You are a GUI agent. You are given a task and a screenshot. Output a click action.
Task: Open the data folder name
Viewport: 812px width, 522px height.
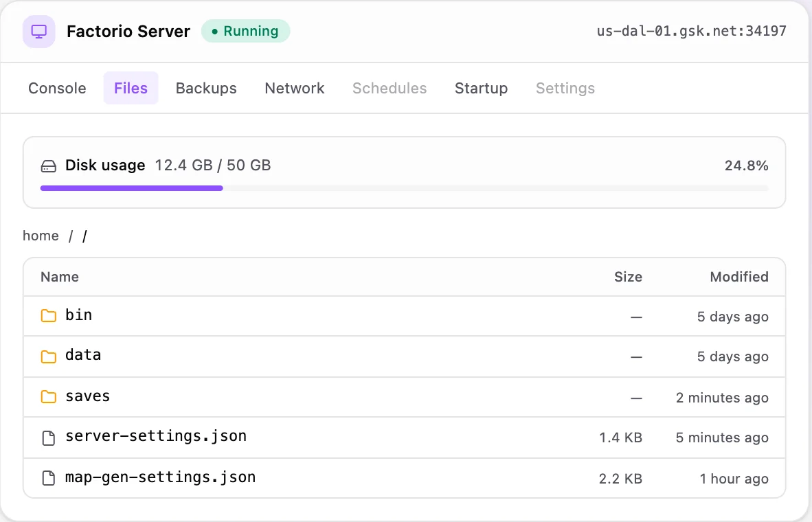(x=83, y=355)
